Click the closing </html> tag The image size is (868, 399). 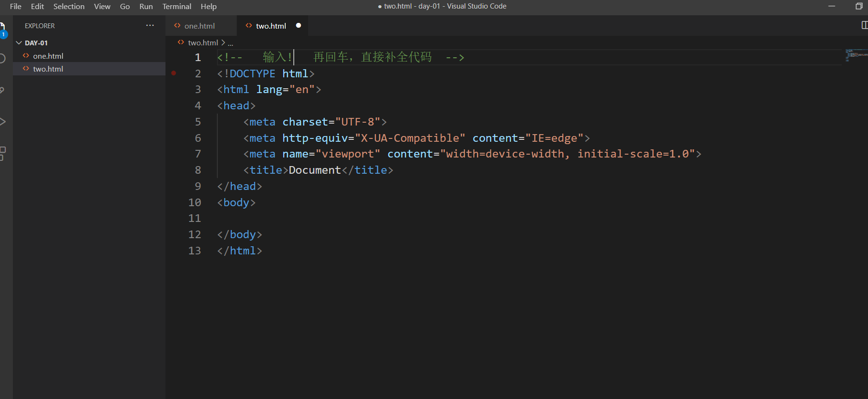point(239,251)
